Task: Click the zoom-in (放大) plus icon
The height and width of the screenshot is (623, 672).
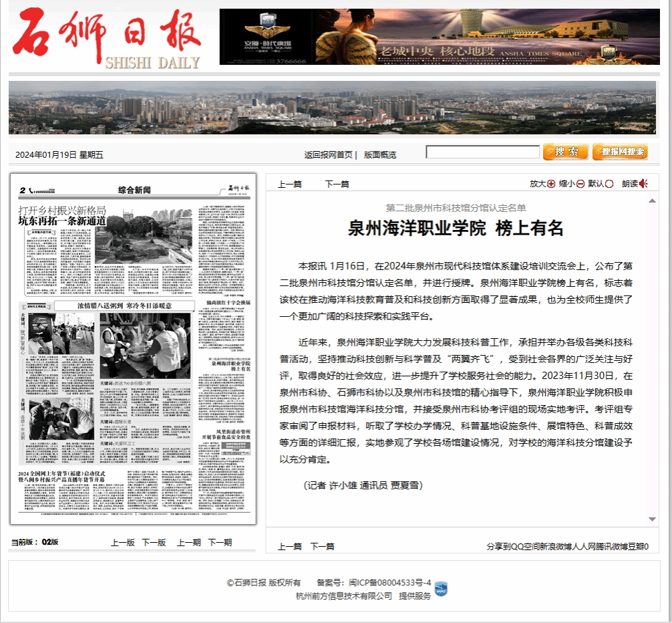Action: coord(551,184)
